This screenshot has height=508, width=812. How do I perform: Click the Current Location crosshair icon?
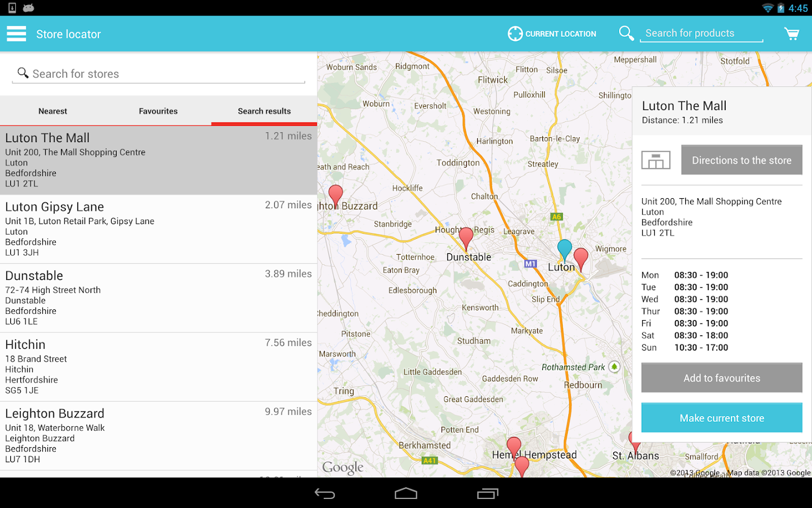click(x=515, y=33)
